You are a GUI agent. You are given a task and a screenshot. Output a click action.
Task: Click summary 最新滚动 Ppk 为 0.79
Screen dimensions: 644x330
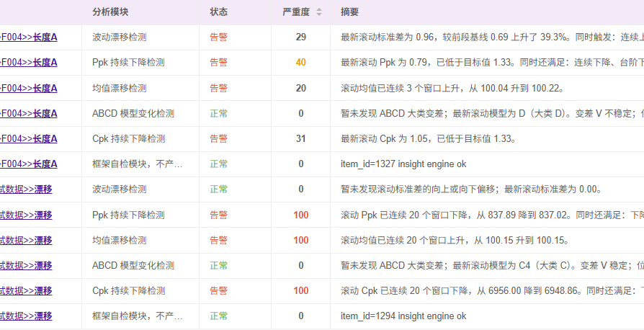click(492, 63)
